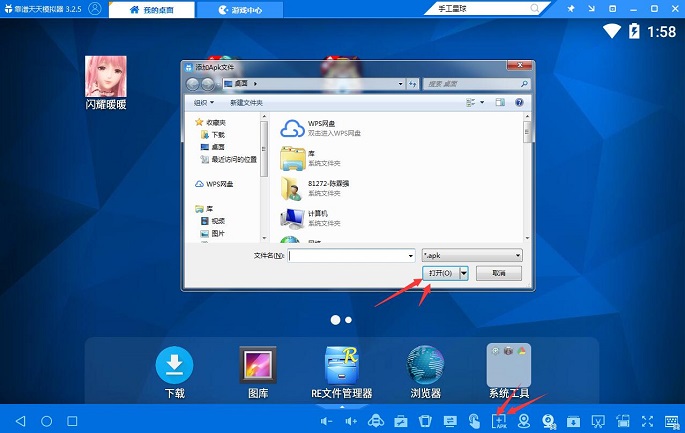The width and height of the screenshot is (685, 433).
Task: Lower emulator volume with volume-down icon
Action: 326,421
